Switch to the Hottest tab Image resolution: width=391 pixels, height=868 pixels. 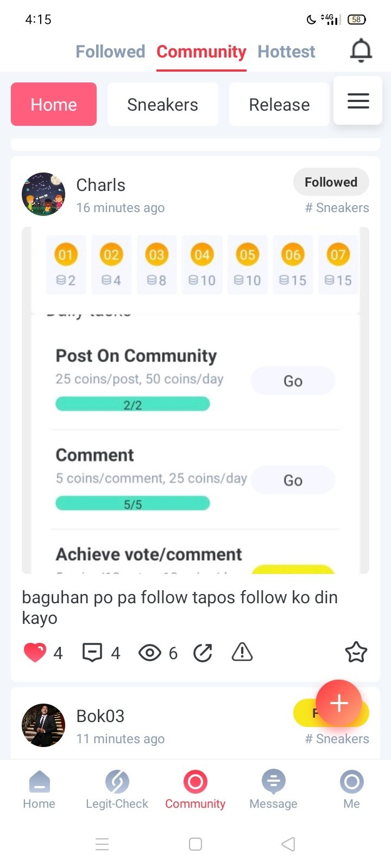286,52
